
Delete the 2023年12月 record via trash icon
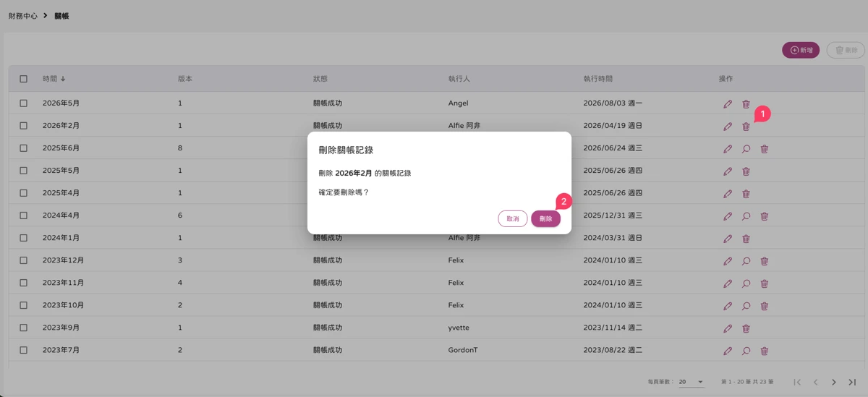click(x=764, y=261)
